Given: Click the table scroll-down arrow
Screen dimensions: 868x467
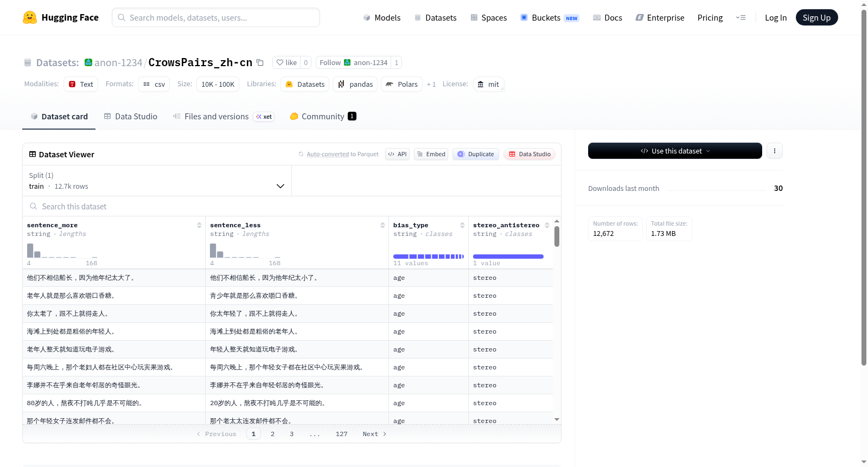Looking at the screenshot, I should tap(557, 419).
